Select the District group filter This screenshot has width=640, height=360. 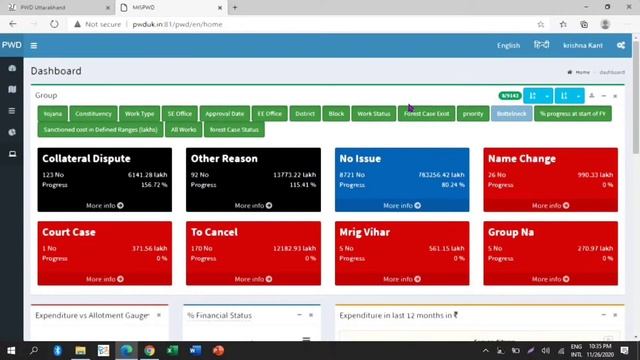[305, 114]
